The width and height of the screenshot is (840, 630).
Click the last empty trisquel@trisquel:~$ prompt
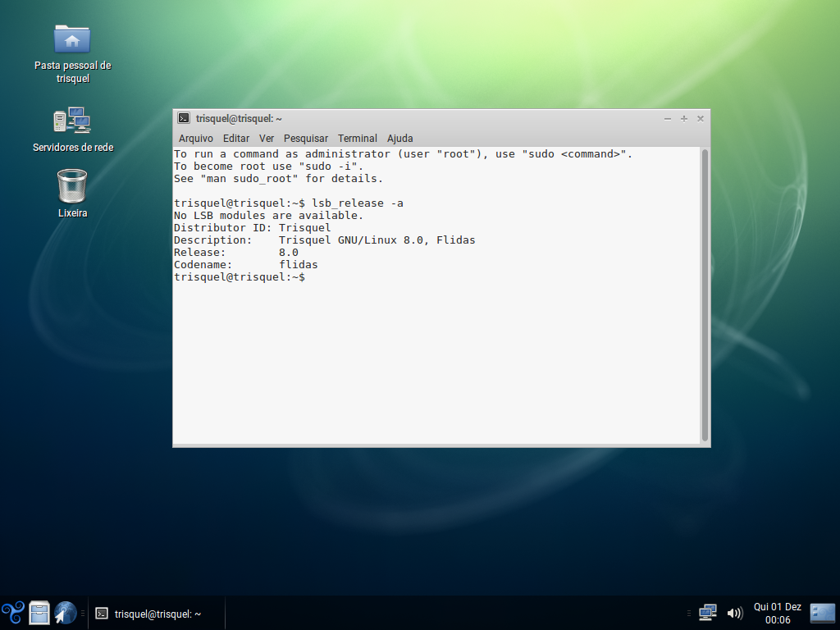tap(240, 277)
